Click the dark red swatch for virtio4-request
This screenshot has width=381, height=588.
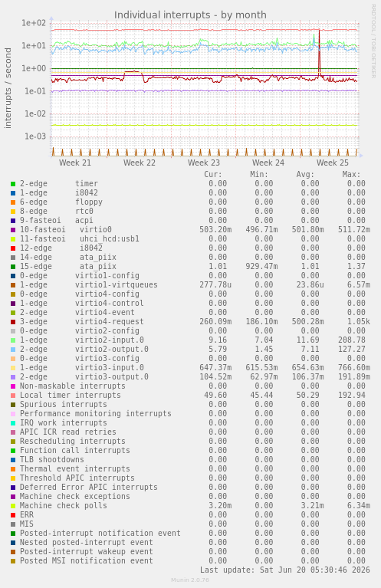13,322
